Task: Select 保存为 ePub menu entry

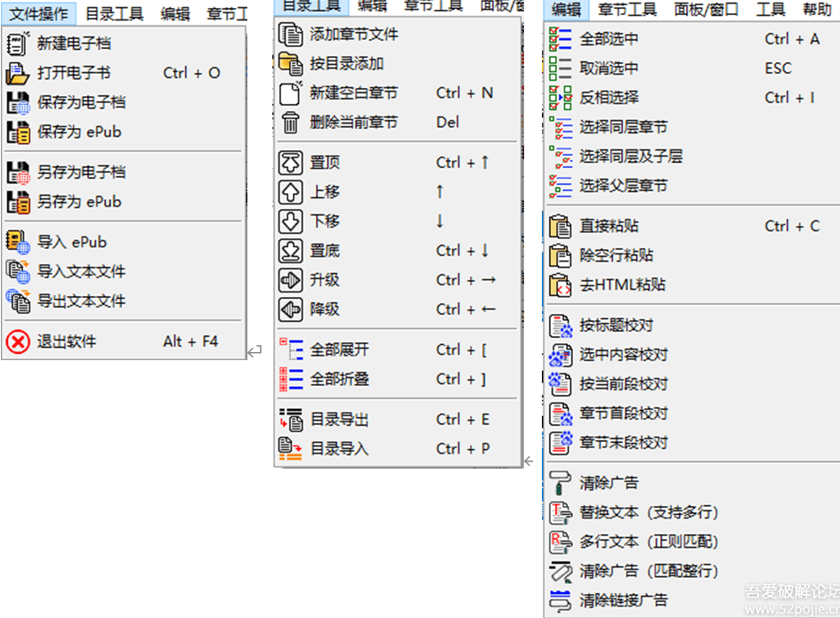Action: point(78,132)
